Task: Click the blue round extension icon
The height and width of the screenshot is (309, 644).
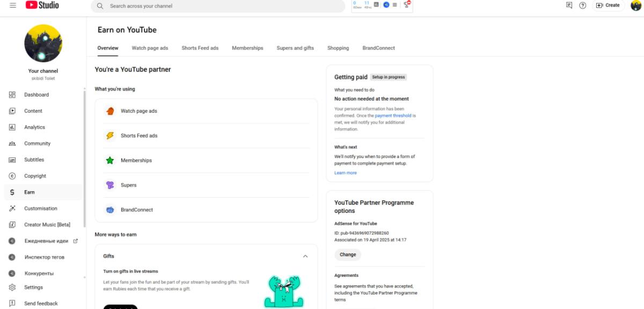Action: click(386, 5)
